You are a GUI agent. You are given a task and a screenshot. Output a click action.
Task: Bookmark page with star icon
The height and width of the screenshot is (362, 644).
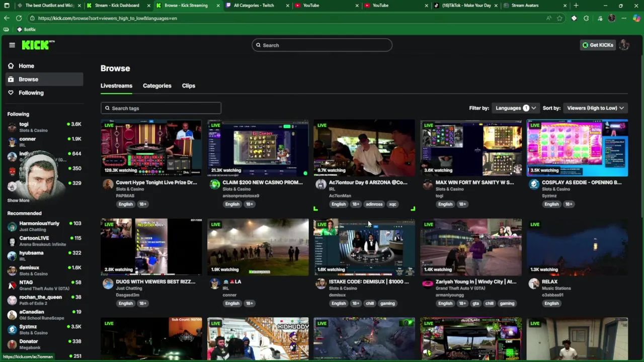click(x=559, y=18)
